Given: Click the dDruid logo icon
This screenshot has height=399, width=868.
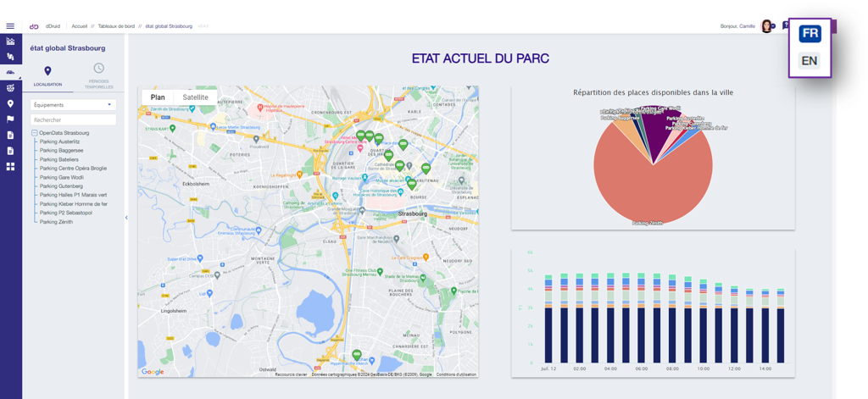Looking at the screenshot, I should (x=34, y=26).
